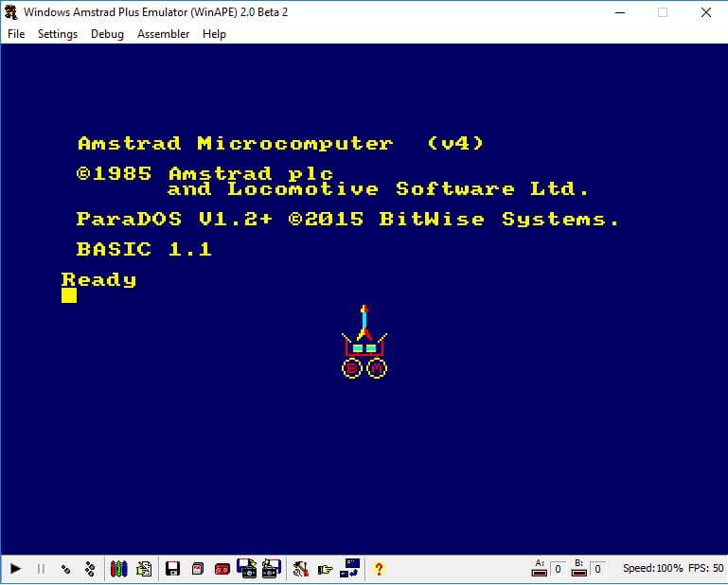This screenshot has height=585, width=728.
Task: Close the WinAPE window
Action: tap(706, 12)
